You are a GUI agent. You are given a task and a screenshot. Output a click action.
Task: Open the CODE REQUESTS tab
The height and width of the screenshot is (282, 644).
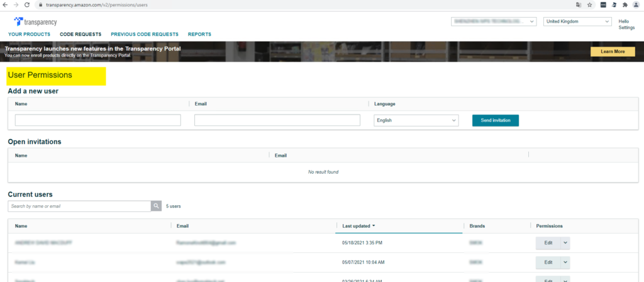point(80,35)
